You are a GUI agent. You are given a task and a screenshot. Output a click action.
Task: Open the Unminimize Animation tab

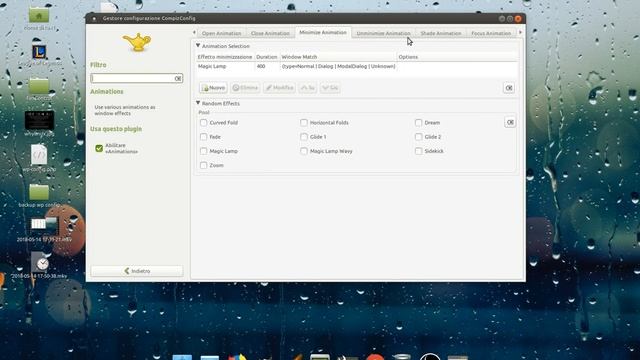pos(383,33)
